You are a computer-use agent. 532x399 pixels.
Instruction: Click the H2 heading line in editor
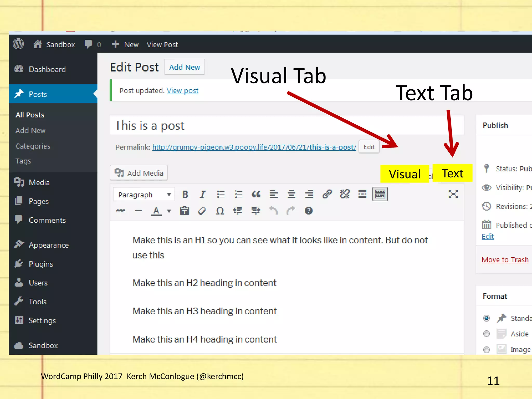tap(204, 283)
